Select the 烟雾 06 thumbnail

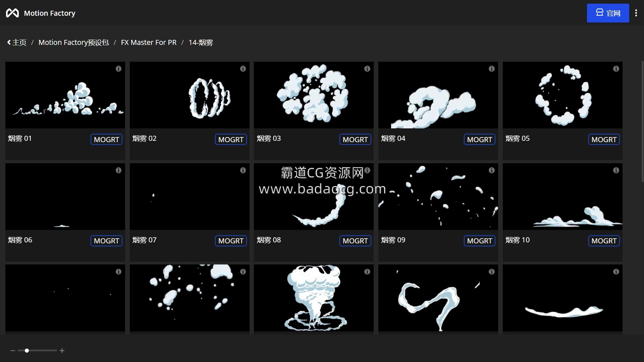[65, 196]
